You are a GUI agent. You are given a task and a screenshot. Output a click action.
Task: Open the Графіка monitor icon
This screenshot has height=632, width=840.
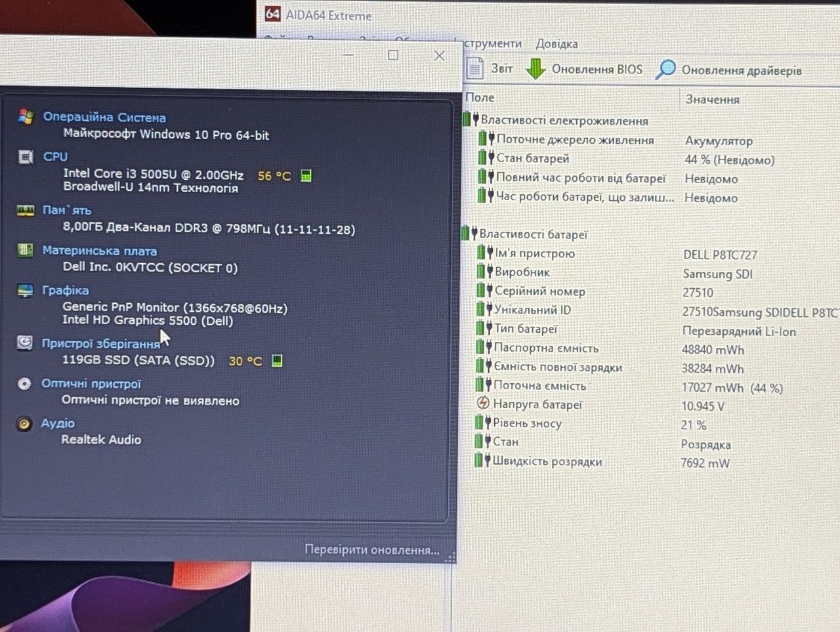25,290
